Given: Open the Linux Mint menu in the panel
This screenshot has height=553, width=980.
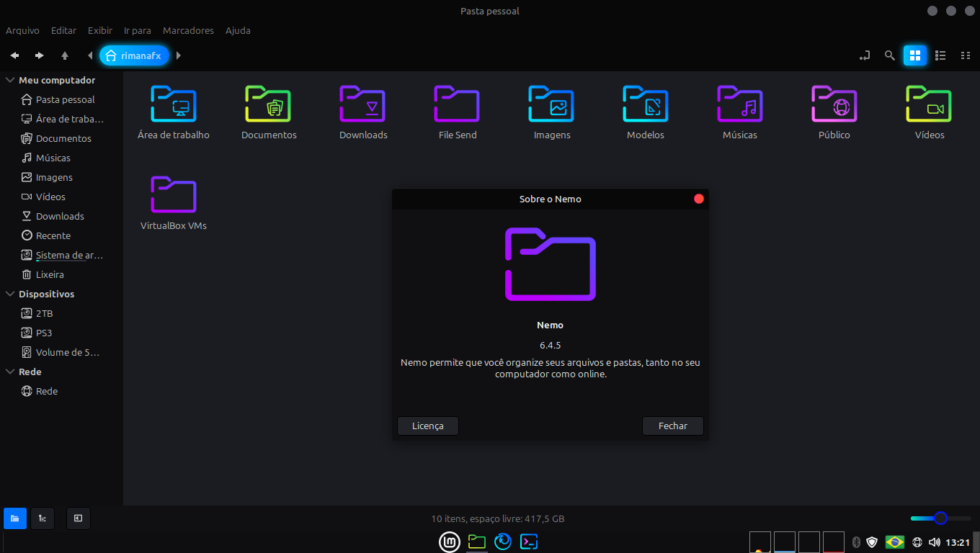Looking at the screenshot, I should click(x=450, y=541).
